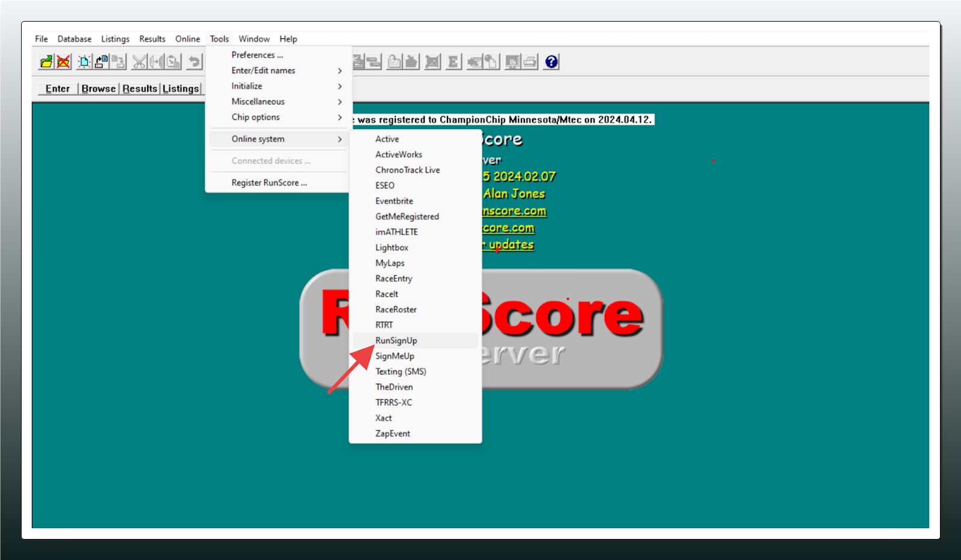961x560 pixels.
Task: Select Xact from the submenu
Action: 415,418
